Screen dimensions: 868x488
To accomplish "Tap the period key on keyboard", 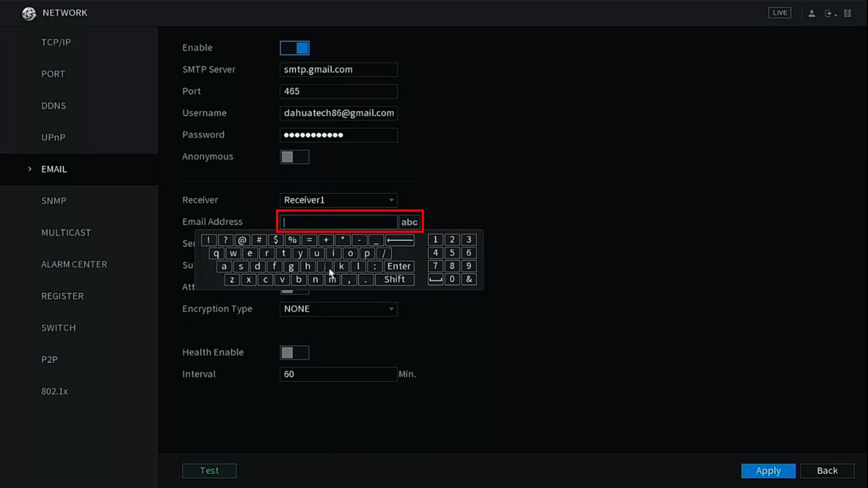I will [366, 280].
